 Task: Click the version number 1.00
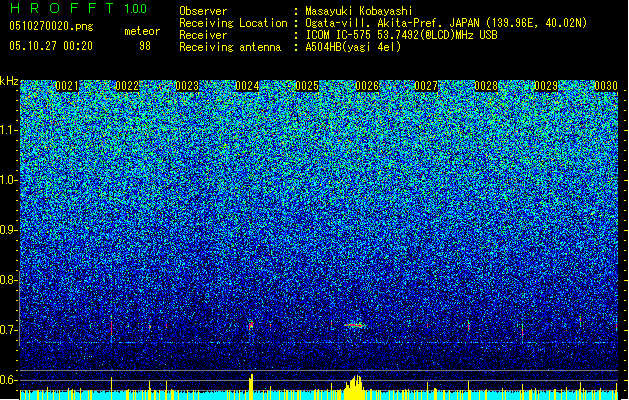tap(136, 8)
